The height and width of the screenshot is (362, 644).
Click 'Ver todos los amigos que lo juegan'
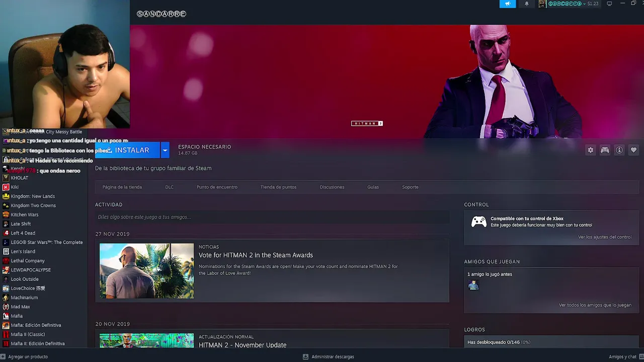pyautogui.click(x=595, y=305)
